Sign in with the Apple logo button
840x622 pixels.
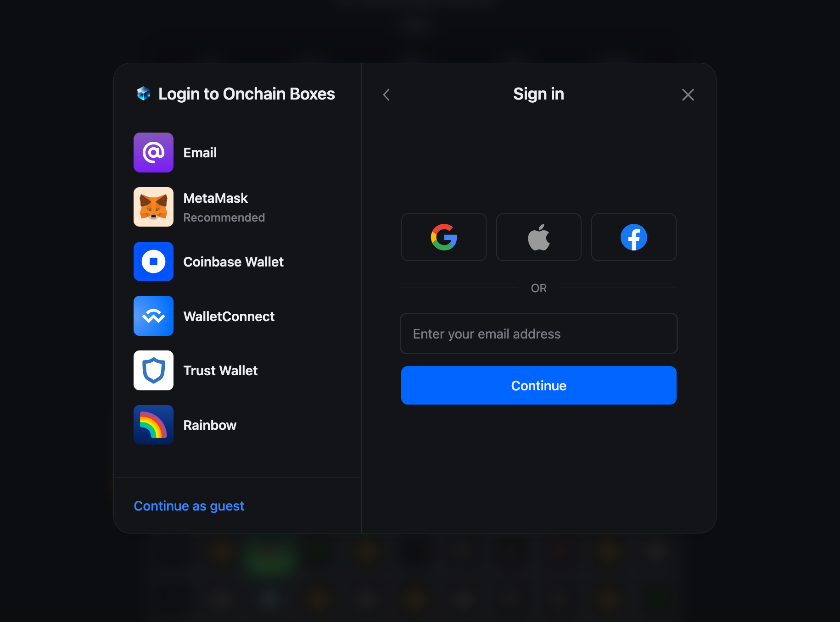(539, 237)
